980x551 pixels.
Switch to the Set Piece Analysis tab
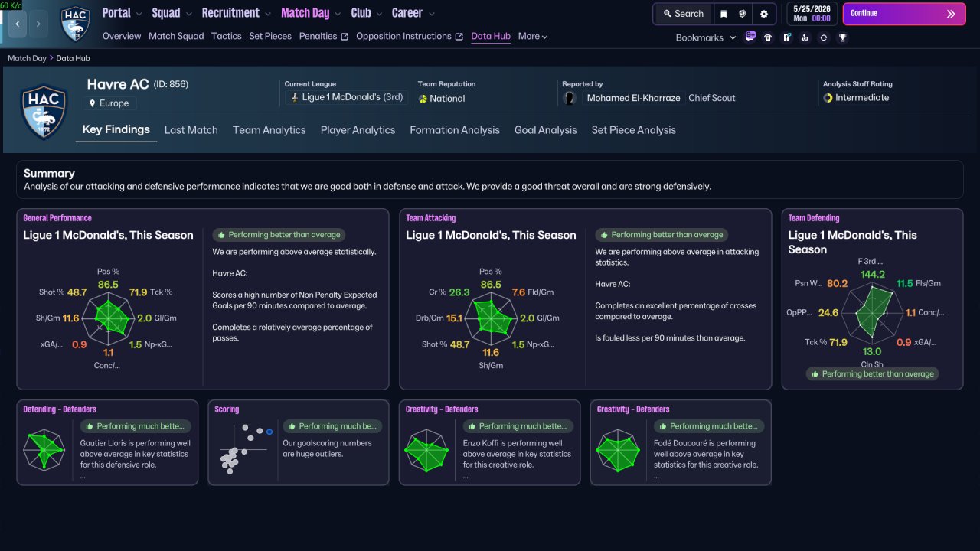tap(634, 130)
